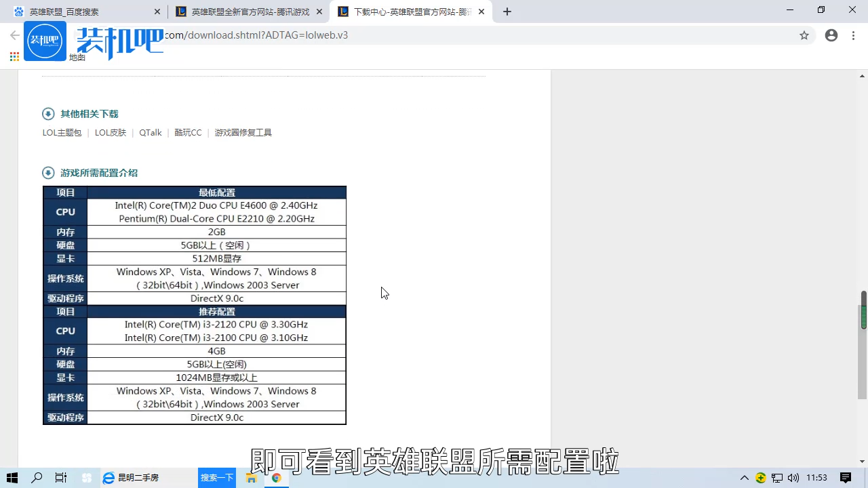Bookmark this page with the star icon
The height and width of the screenshot is (488, 868).
click(804, 35)
